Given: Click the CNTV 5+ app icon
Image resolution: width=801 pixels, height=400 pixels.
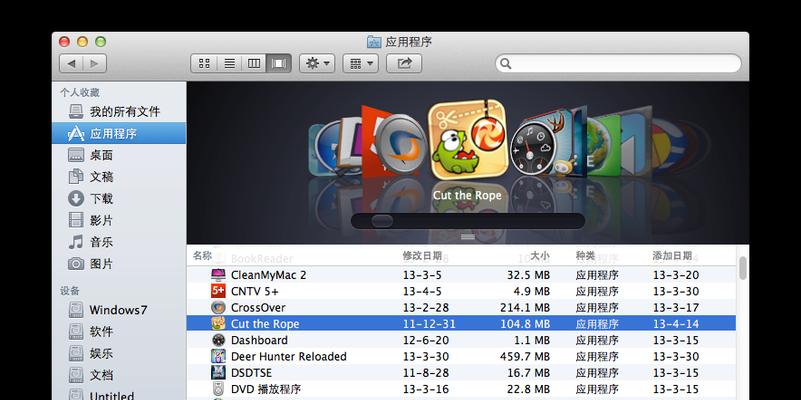Looking at the screenshot, I should [x=218, y=291].
